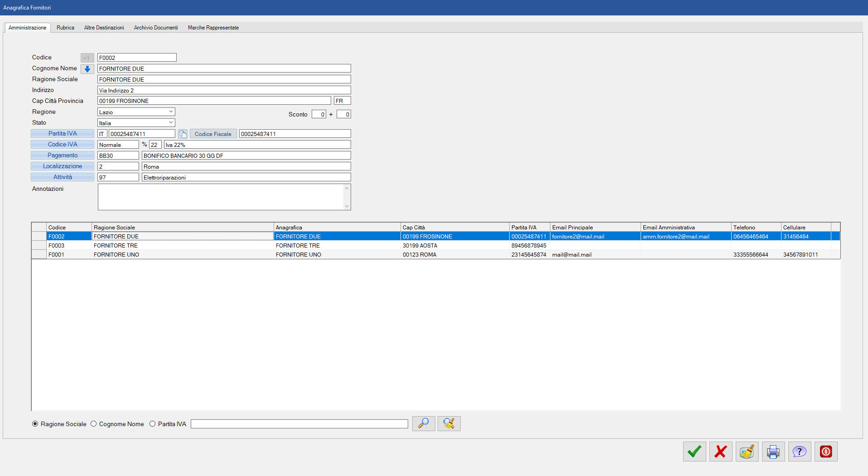Click the Pagamento button
This screenshot has height=476, width=868.
pyautogui.click(x=63, y=155)
